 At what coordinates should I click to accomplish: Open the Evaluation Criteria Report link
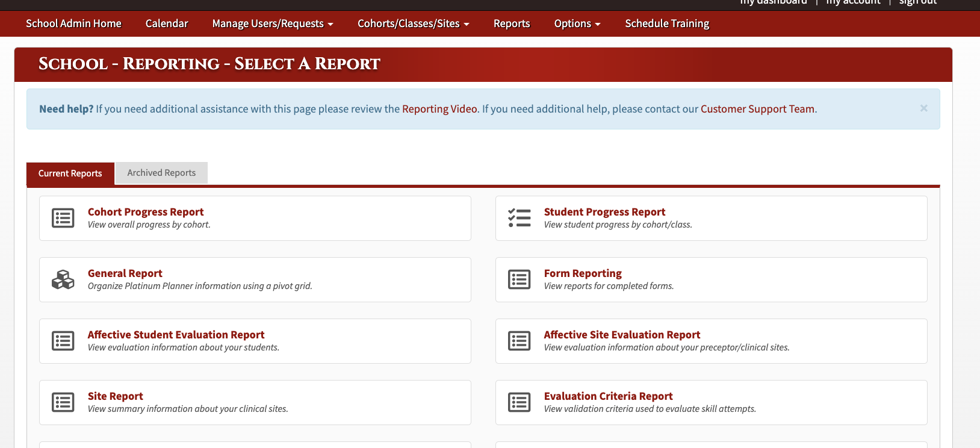tap(608, 396)
